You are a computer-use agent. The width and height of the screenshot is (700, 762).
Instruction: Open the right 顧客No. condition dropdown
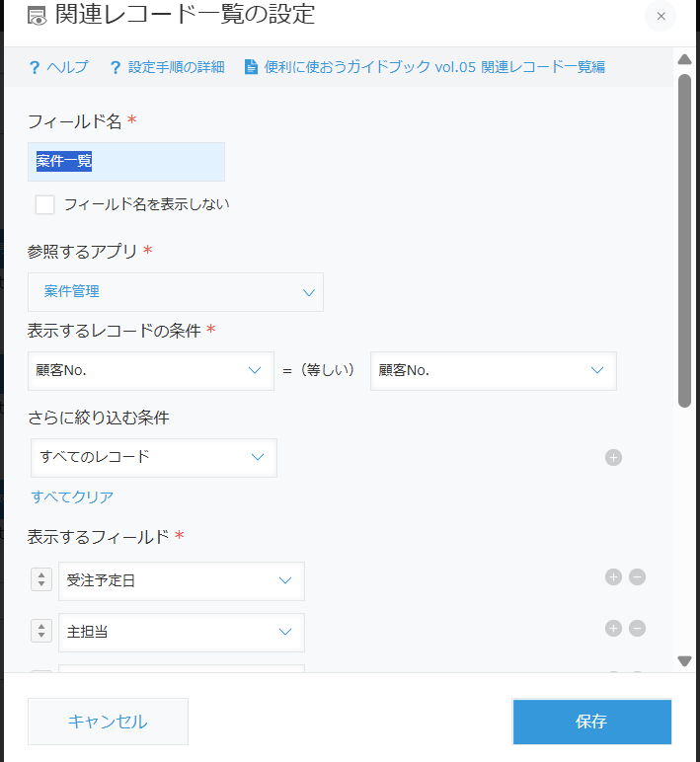[x=494, y=371]
